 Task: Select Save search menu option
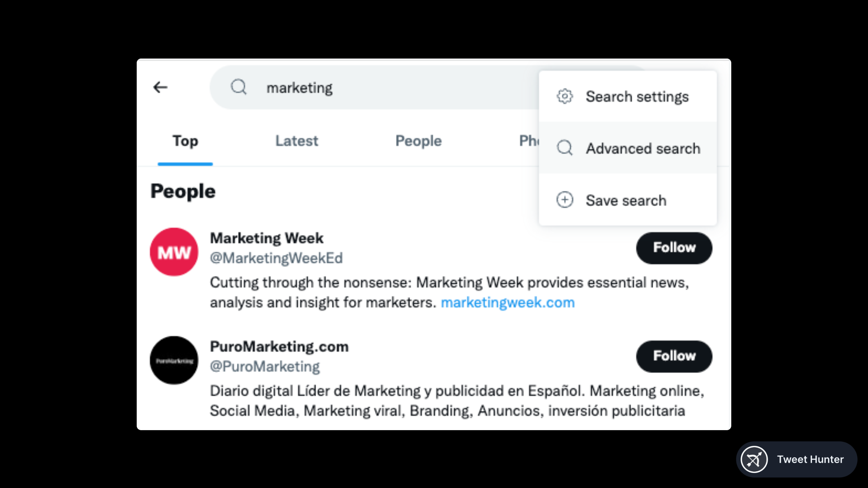pos(626,200)
